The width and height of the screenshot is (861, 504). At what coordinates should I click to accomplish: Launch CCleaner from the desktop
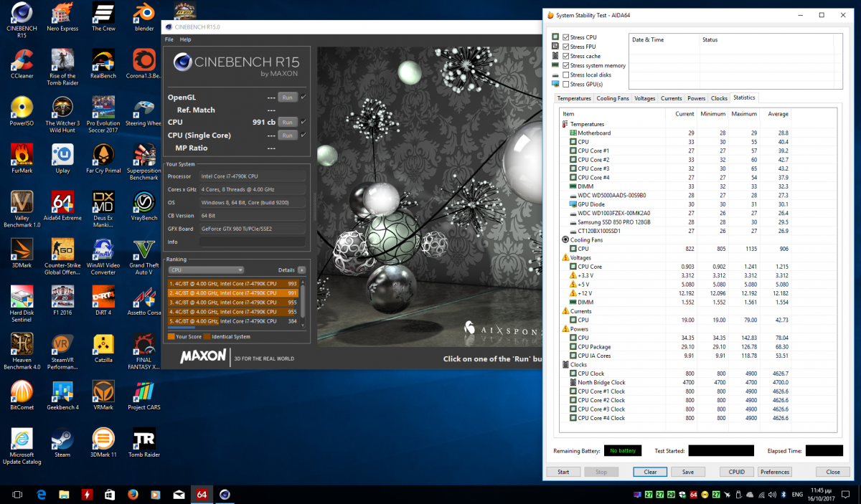pos(22,65)
